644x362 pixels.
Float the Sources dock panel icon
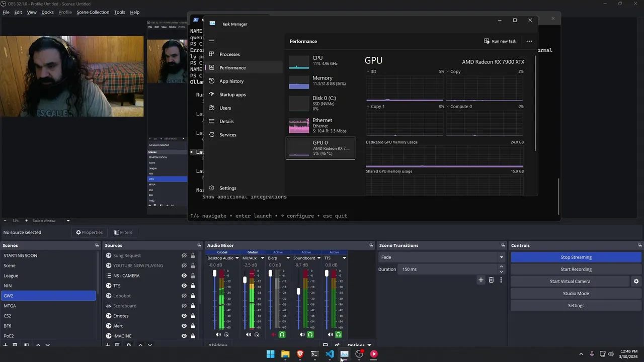(199, 245)
